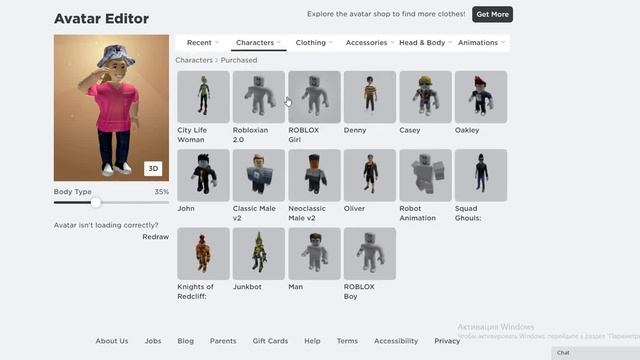Click the Characters breadcrumb link
This screenshot has width=640, height=360.
click(x=194, y=60)
